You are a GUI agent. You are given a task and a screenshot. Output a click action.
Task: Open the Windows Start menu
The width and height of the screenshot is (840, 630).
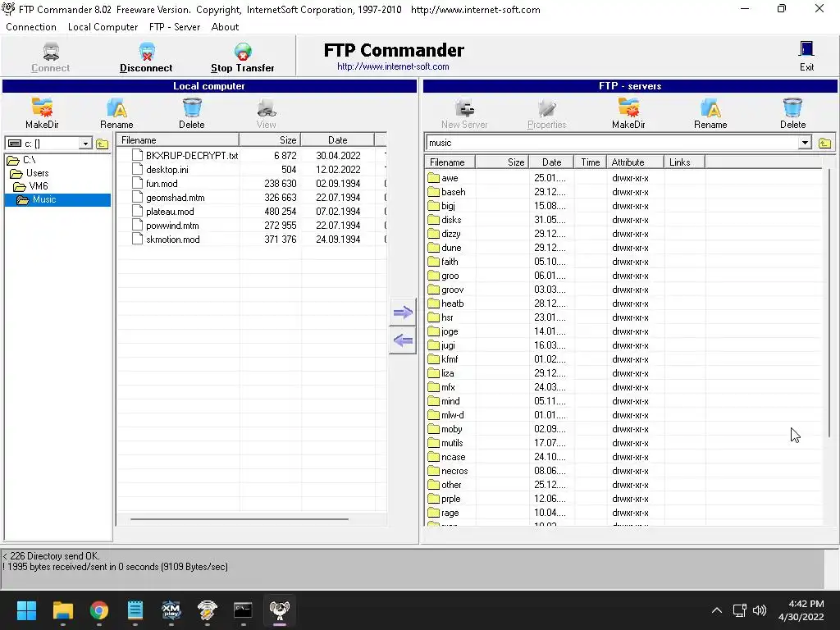26,610
